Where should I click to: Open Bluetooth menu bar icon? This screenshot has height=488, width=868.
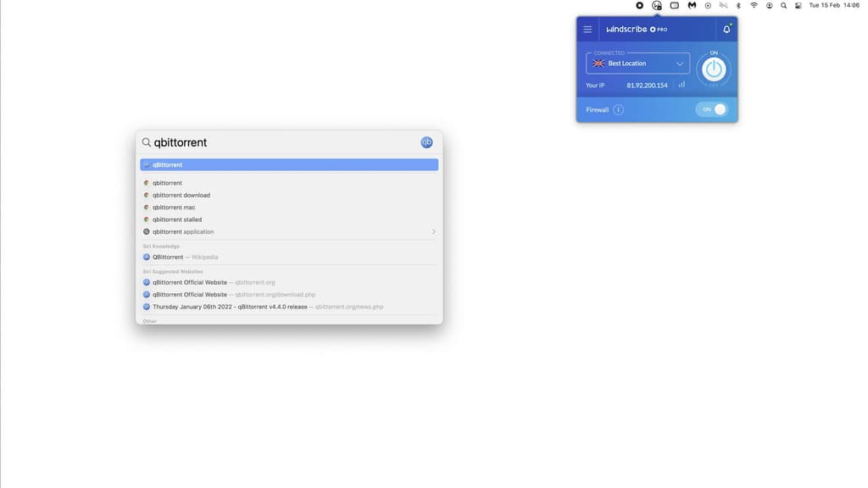pos(738,6)
